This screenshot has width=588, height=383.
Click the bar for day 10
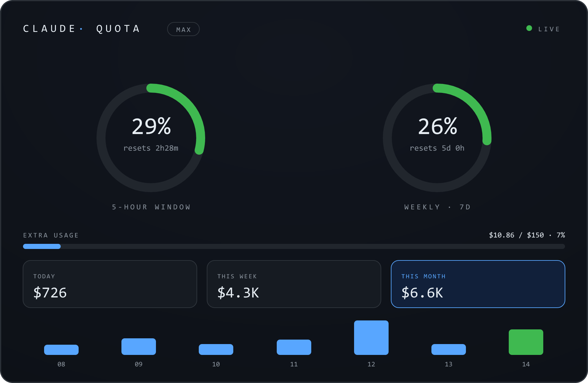click(x=216, y=349)
